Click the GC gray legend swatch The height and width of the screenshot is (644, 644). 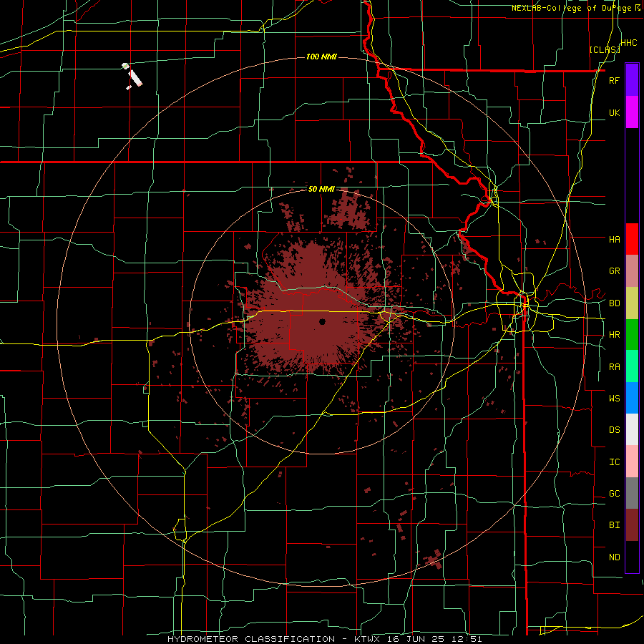coord(632,493)
